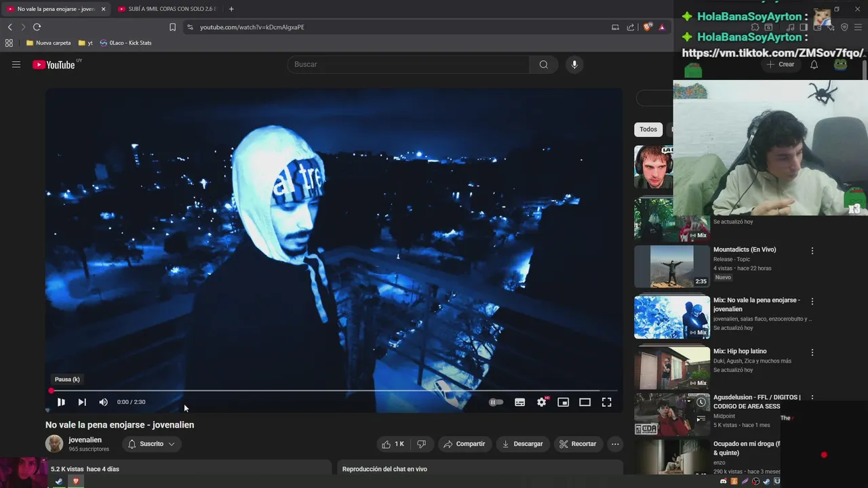Go to YouTube home via logo
868x488 pixels.
point(54,64)
